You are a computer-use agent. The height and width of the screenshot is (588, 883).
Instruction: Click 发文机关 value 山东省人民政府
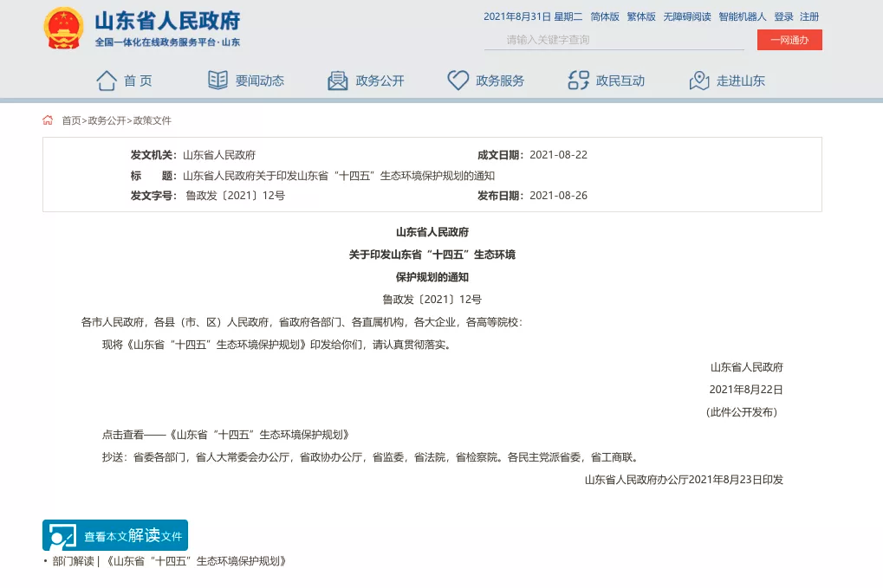coord(219,155)
